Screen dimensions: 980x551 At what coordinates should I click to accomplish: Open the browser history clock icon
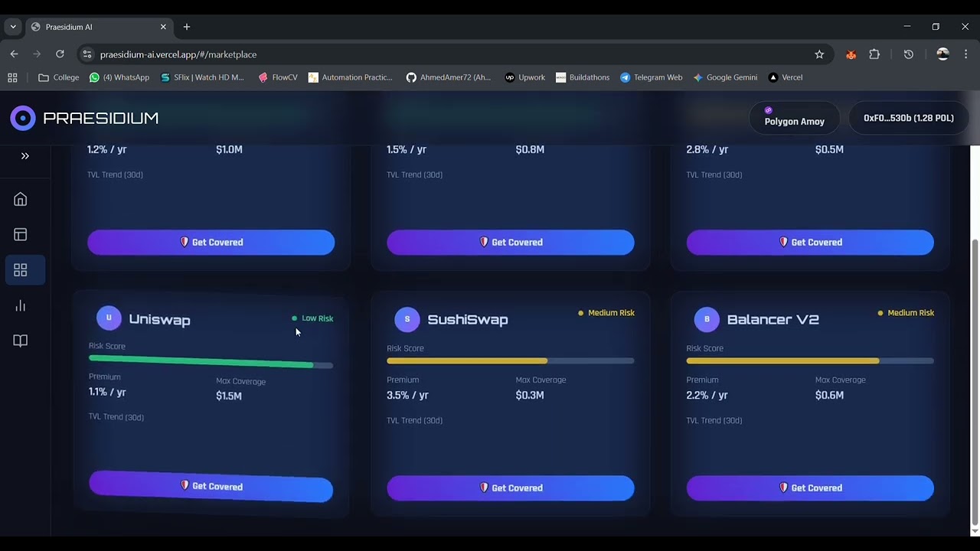click(x=908, y=54)
